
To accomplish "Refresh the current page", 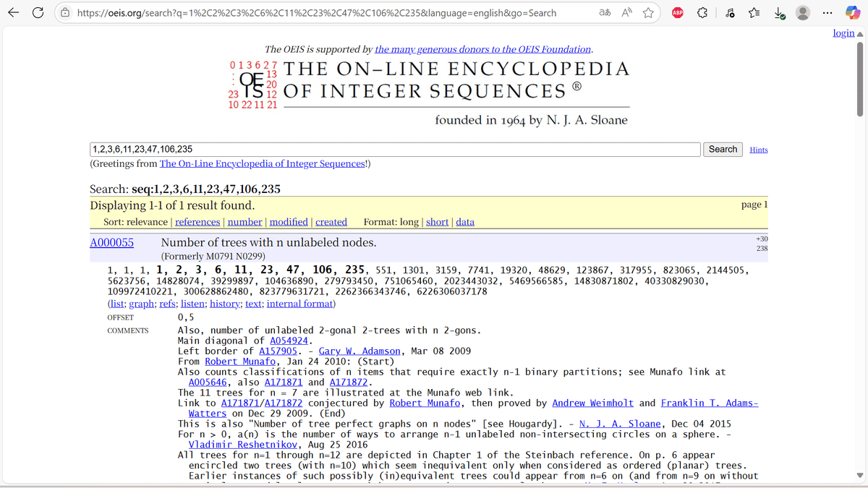I will [38, 12].
